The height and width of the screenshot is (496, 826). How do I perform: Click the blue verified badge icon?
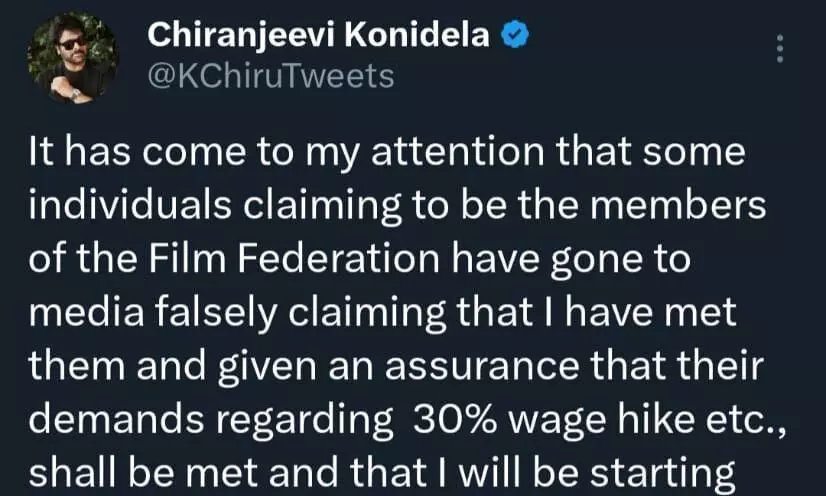(x=514, y=35)
